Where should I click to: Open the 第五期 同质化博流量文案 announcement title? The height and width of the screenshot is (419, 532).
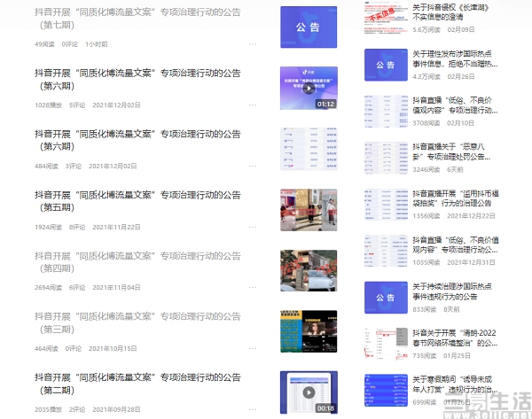137,201
